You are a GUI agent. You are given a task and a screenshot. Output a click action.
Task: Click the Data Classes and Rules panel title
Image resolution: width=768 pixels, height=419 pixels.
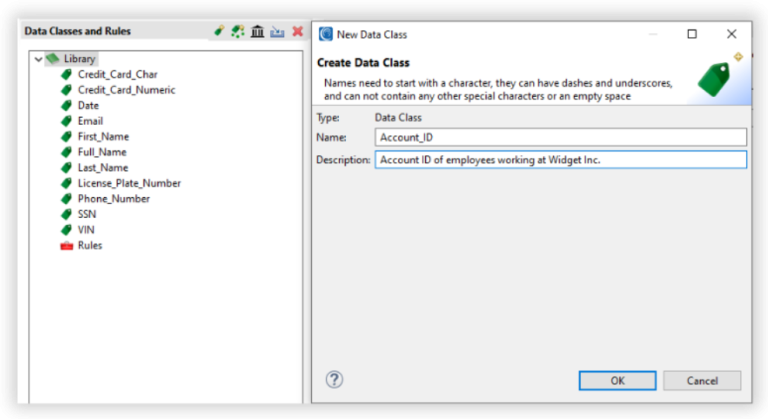77,31
